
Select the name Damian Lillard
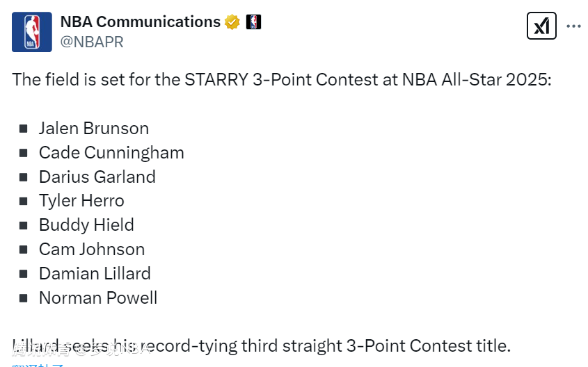95,274
